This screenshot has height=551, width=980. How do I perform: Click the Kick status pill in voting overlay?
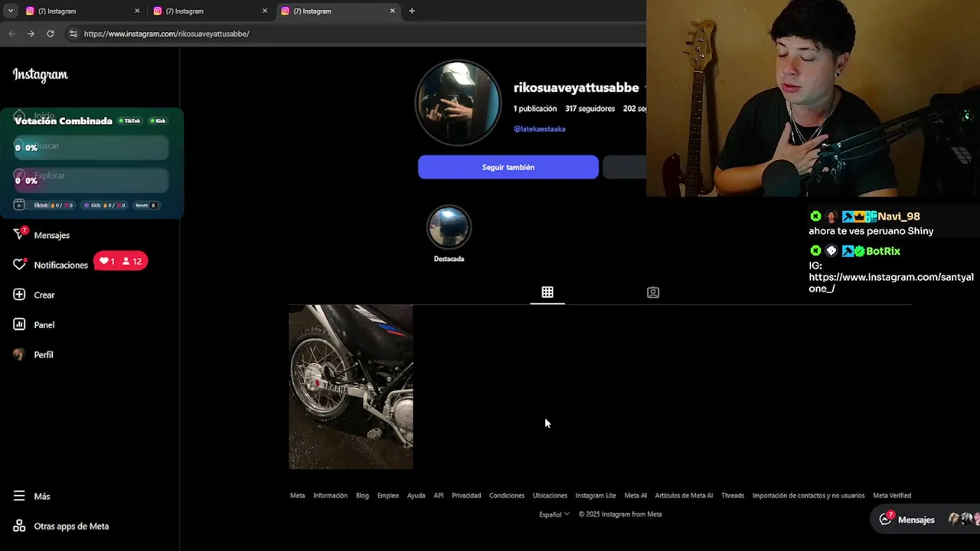click(x=158, y=121)
